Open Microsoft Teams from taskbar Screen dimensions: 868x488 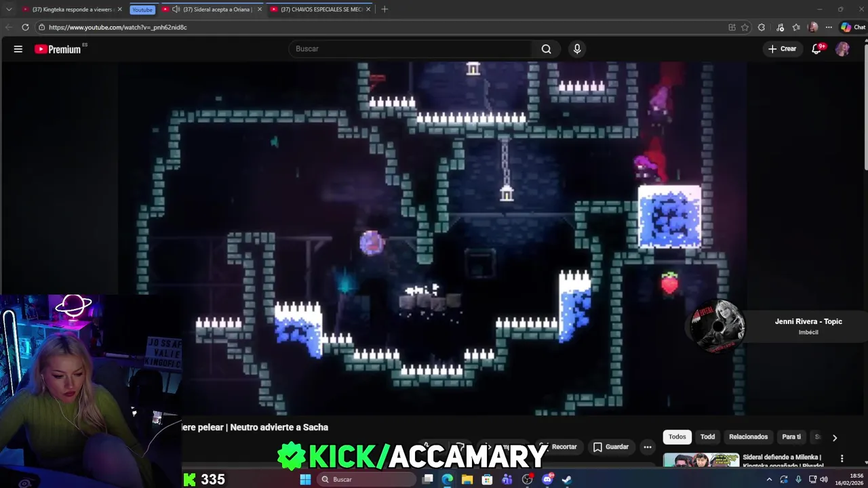click(507, 479)
